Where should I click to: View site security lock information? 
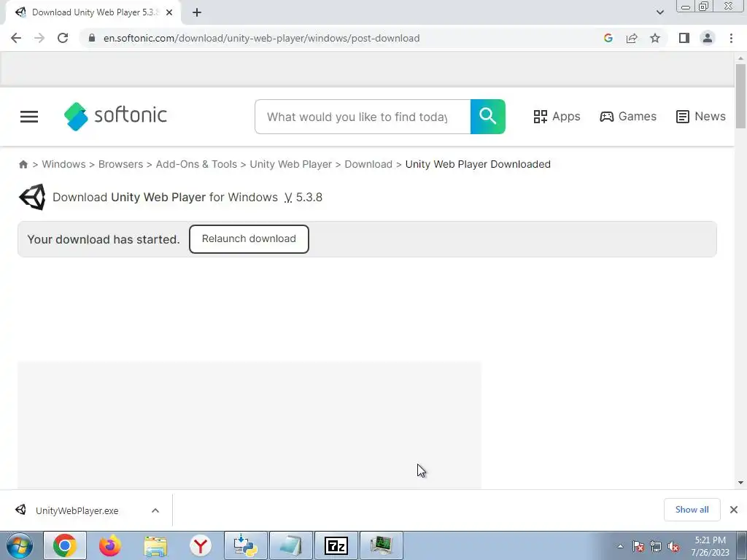[x=92, y=38]
